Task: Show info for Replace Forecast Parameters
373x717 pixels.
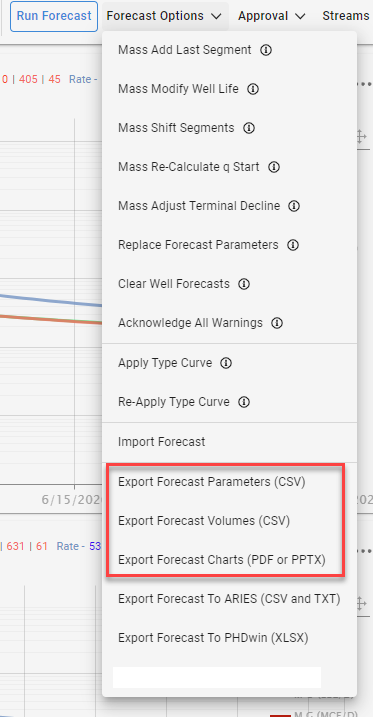Action: coord(293,245)
